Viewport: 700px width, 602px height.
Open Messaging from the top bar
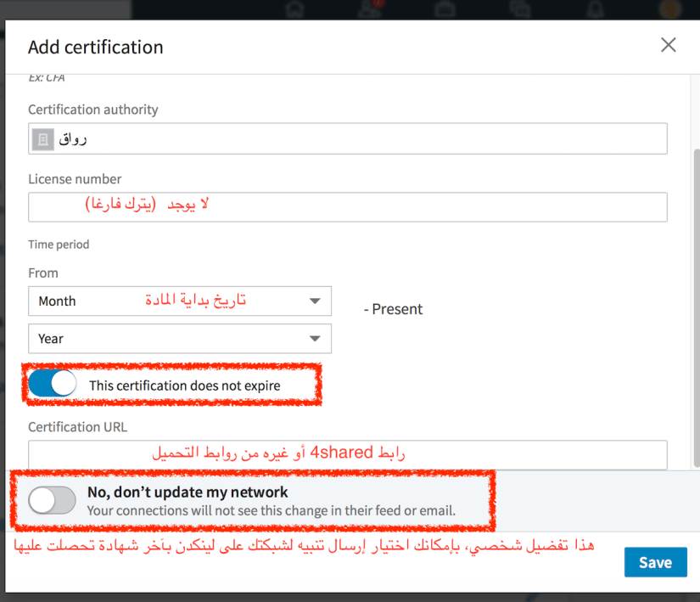tap(520, 10)
